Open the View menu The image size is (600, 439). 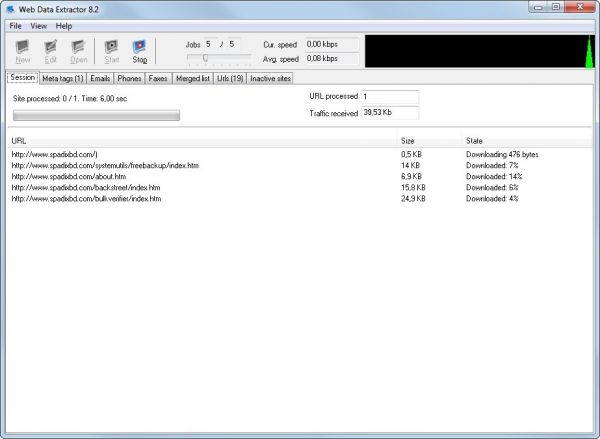coord(38,26)
